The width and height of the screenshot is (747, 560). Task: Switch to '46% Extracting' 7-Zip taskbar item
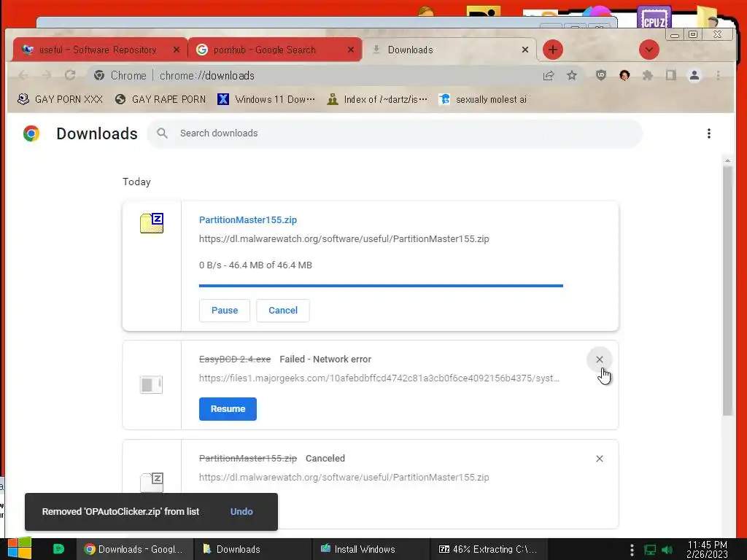point(489,549)
